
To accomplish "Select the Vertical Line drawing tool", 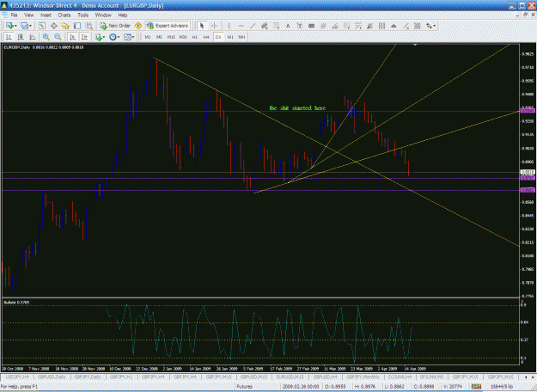I will click(229, 26).
